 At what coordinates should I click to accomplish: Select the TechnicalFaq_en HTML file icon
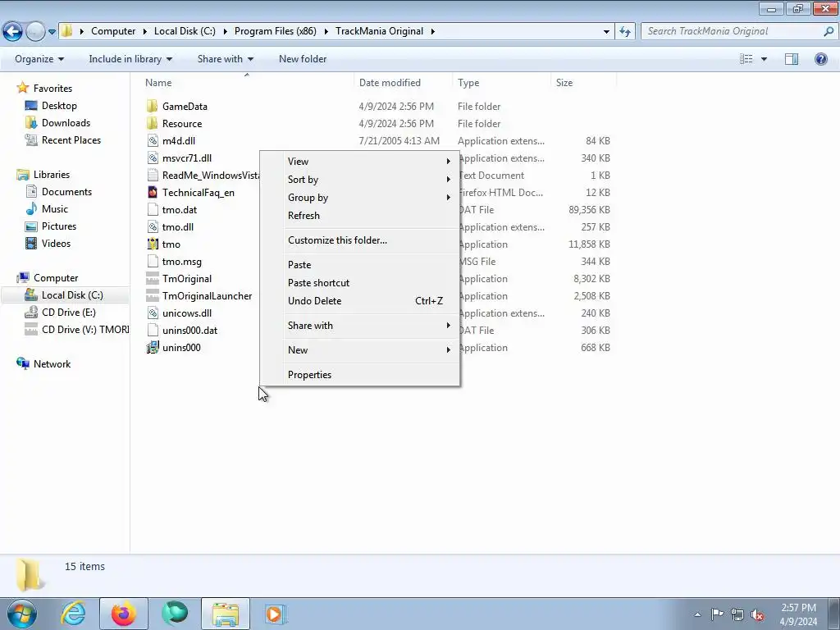click(153, 192)
